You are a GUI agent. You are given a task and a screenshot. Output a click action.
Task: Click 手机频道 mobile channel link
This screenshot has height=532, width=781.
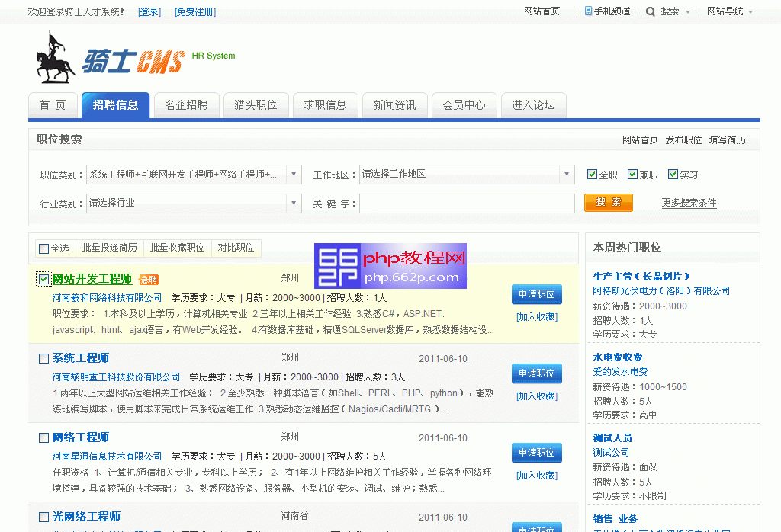612,11
